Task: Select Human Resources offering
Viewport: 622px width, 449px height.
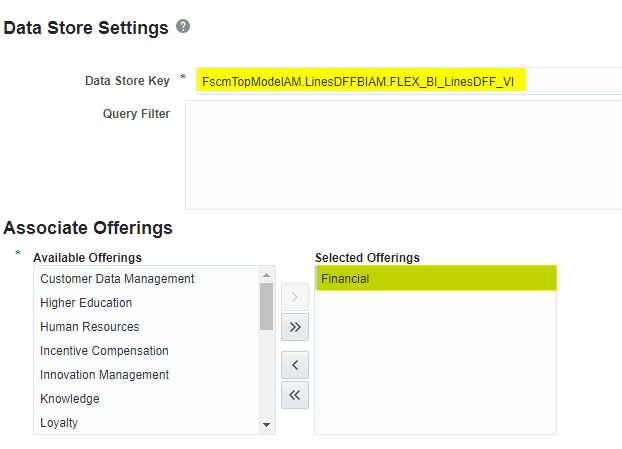Action: (x=90, y=327)
